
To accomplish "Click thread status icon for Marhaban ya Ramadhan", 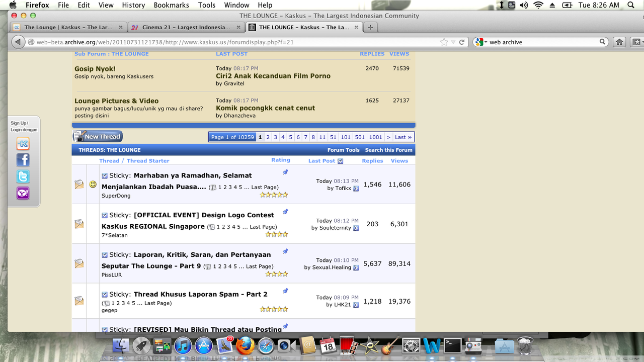I will point(79,185).
